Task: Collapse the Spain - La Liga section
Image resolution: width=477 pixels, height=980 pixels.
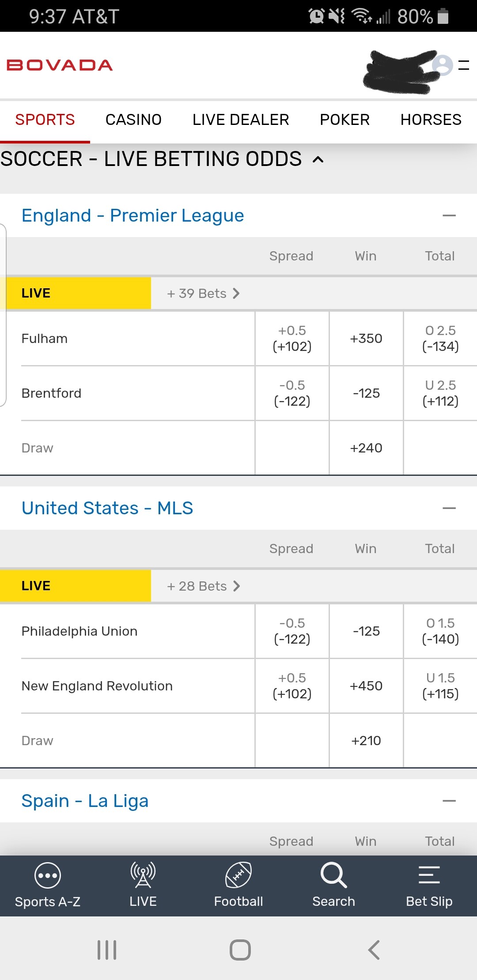Action: (x=449, y=801)
